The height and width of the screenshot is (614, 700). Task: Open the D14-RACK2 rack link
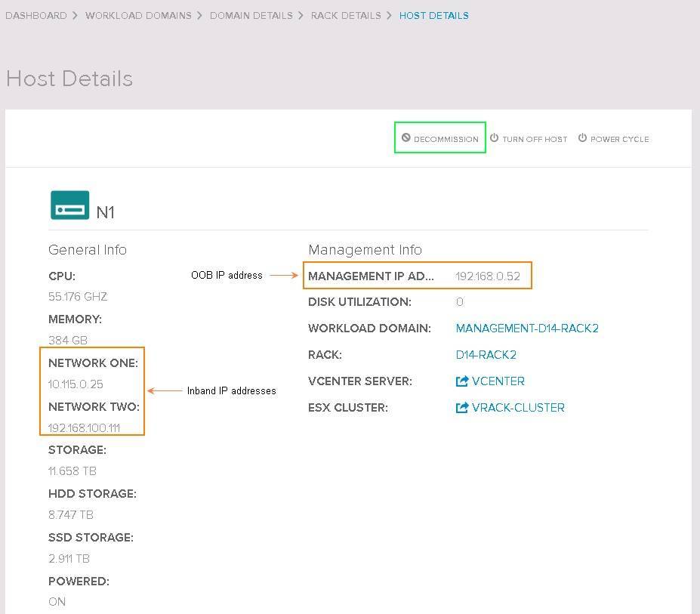tap(486, 354)
